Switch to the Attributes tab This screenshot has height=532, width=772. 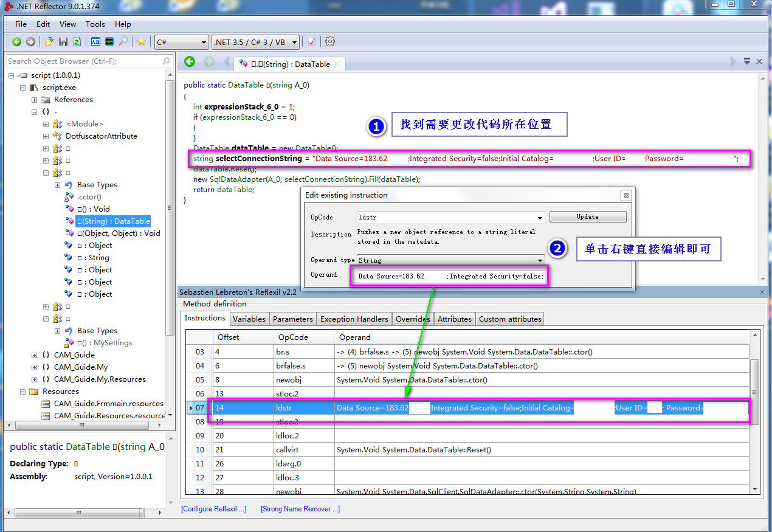click(x=455, y=319)
